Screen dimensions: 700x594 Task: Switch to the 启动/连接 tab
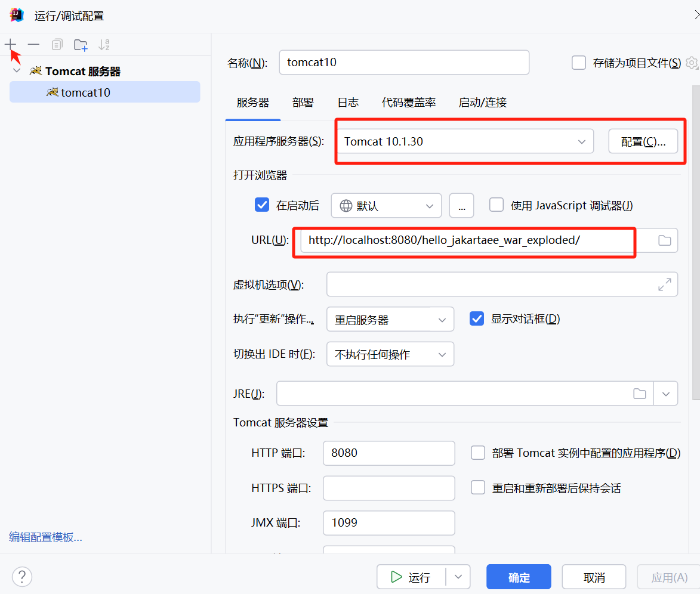[482, 103]
